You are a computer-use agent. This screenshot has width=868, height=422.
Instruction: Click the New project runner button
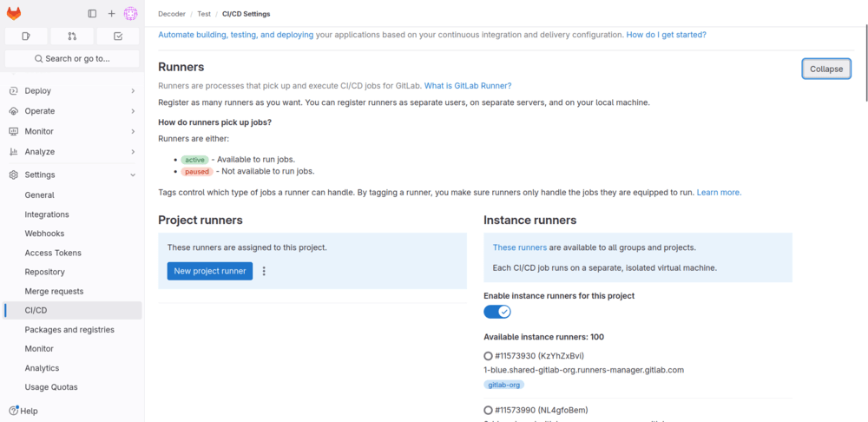210,271
